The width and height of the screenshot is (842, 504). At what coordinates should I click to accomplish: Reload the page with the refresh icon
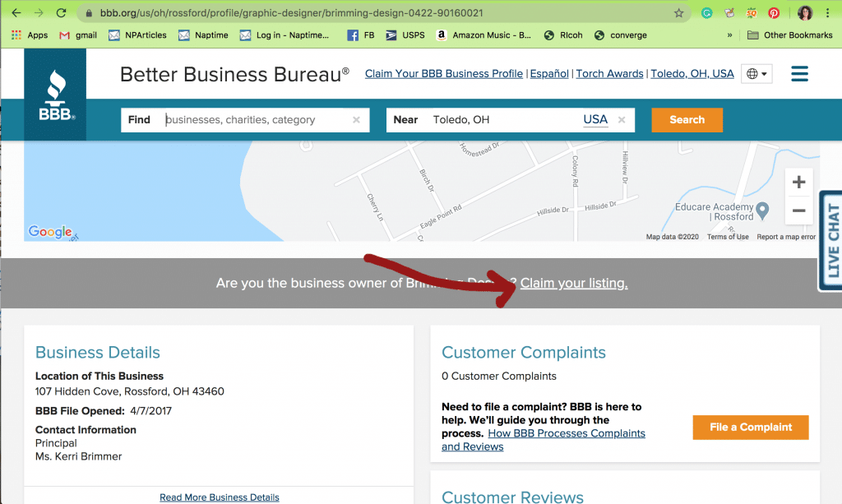coord(61,13)
